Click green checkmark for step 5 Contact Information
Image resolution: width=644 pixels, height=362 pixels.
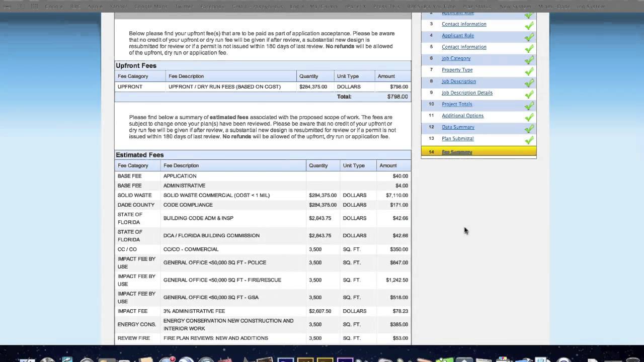tap(529, 48)
